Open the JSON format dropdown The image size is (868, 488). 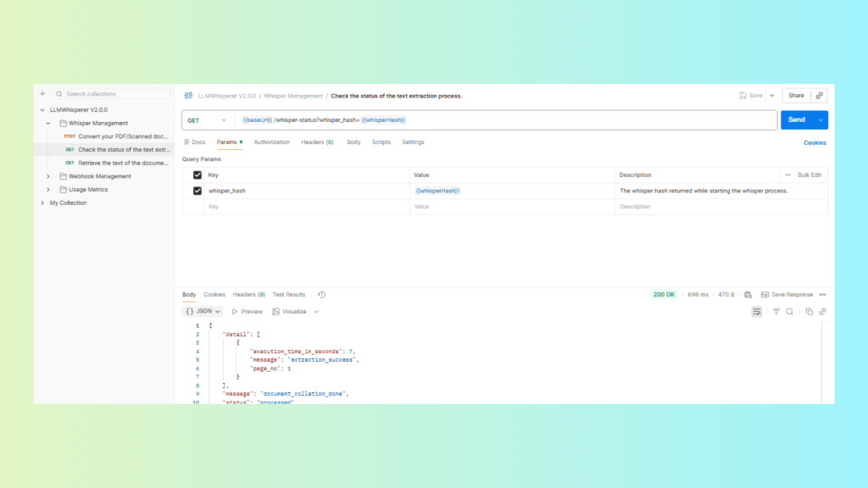203,312
